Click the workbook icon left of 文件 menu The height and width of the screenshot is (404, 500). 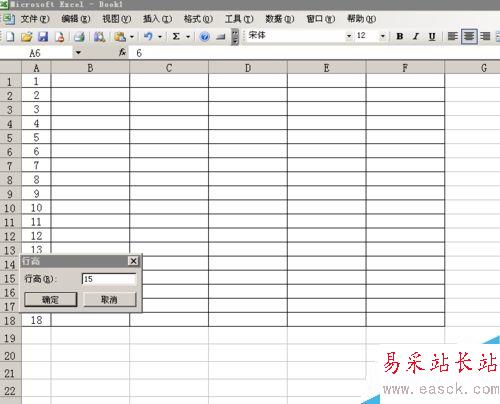(x=8, y=19)
